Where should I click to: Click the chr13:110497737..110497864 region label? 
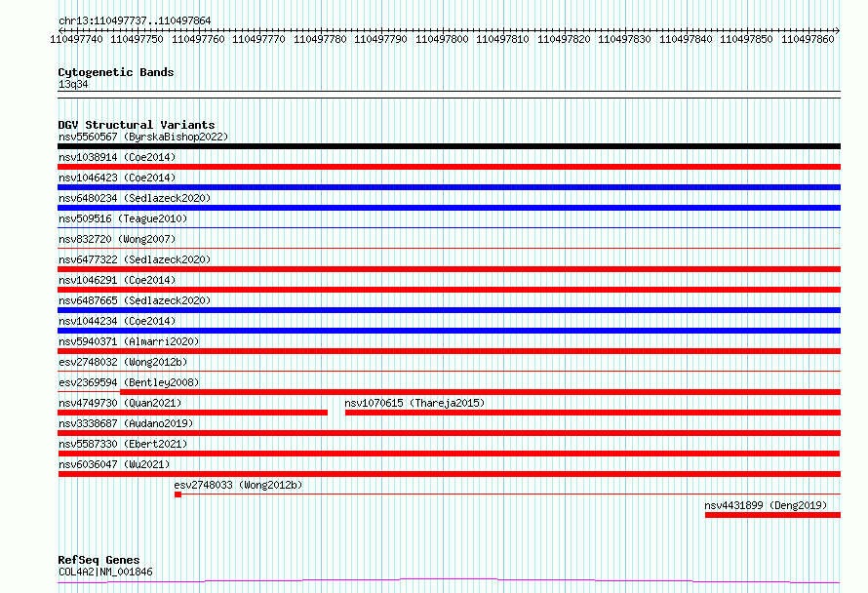point(135,20)
